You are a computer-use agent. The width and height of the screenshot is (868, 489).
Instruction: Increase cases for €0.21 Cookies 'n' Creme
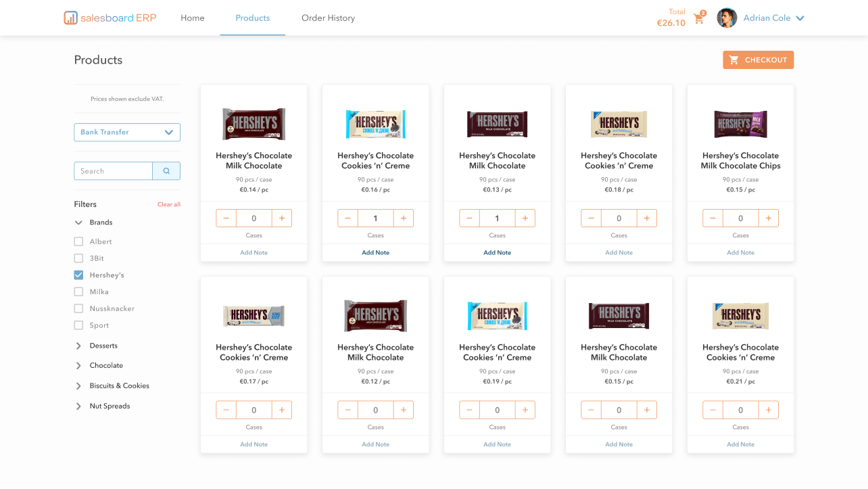(x=769, y=410)
